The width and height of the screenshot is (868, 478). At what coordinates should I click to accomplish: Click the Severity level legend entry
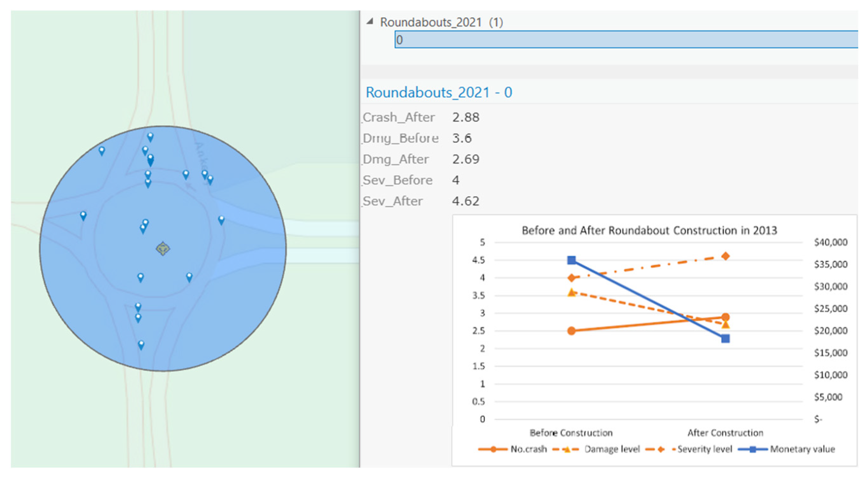pos(704,449)
